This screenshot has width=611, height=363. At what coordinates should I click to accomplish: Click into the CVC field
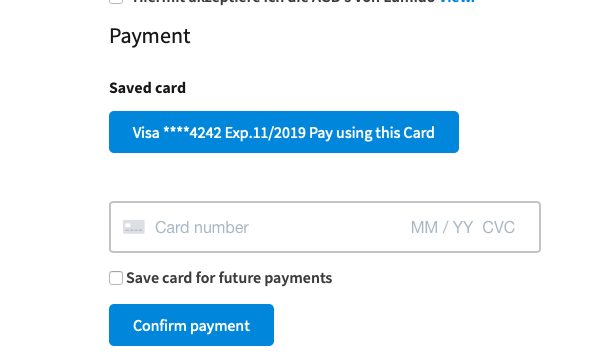click(498, 227)
